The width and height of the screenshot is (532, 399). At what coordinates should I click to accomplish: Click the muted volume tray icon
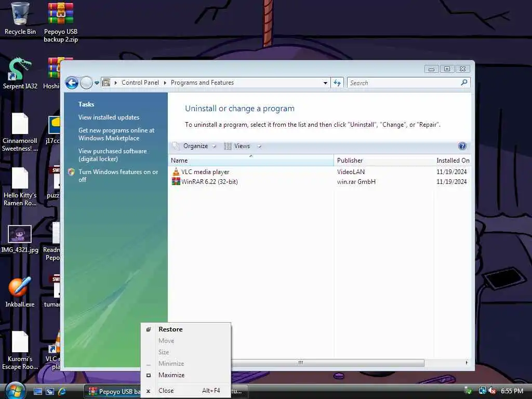pos(492,391)
